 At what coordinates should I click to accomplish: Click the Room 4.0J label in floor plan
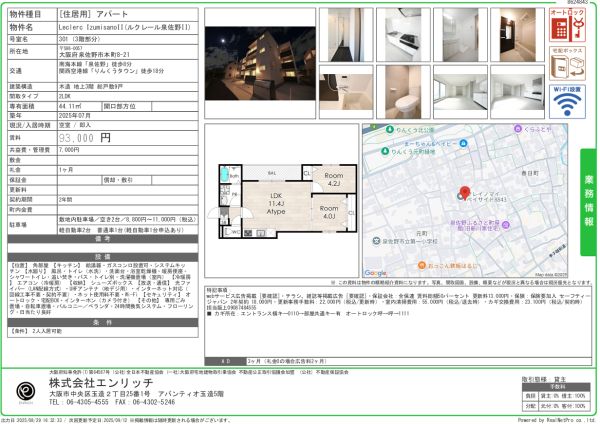point(329,212)
